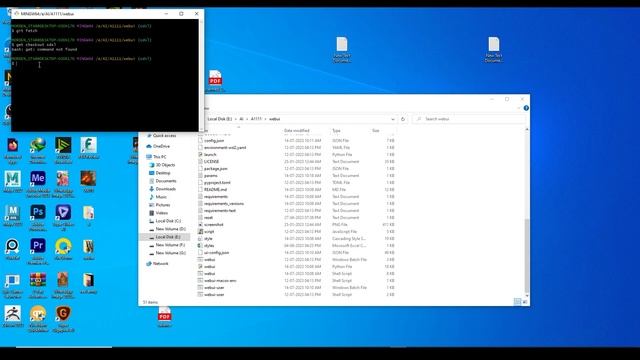This screenshot has height=360, width=640.
Task: Open the blue M icon beside Photoshop
Action: (13, 212)
